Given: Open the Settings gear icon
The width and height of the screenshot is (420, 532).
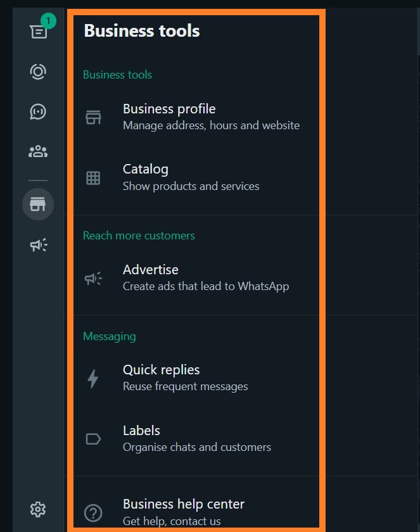Looking at the screenshot, I should [38, 509].
